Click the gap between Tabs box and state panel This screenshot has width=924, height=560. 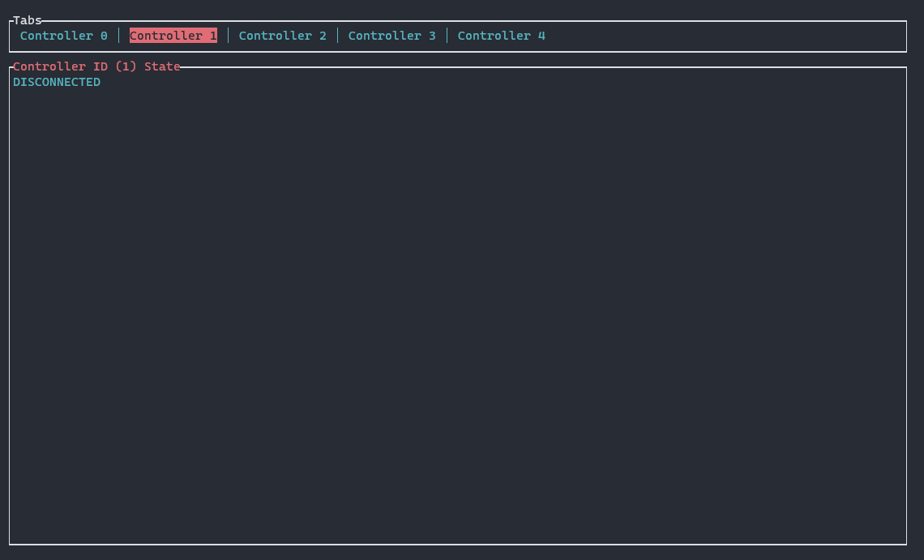[x=458, y=59]
